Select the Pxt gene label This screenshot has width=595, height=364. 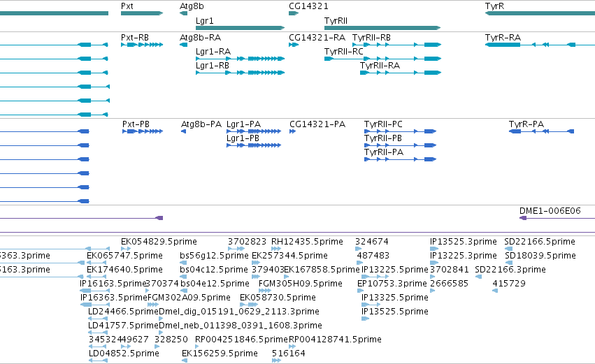tap(127, 6)
